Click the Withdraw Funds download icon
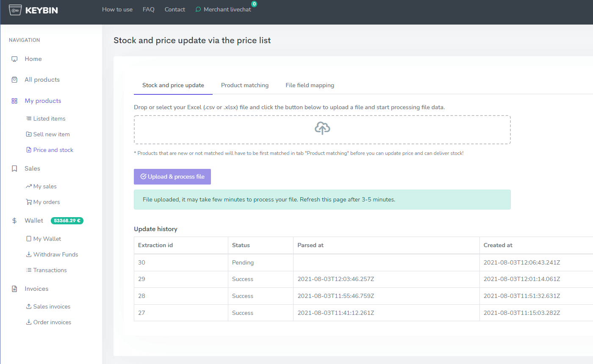The image size is (593, 364). [29, 255]
